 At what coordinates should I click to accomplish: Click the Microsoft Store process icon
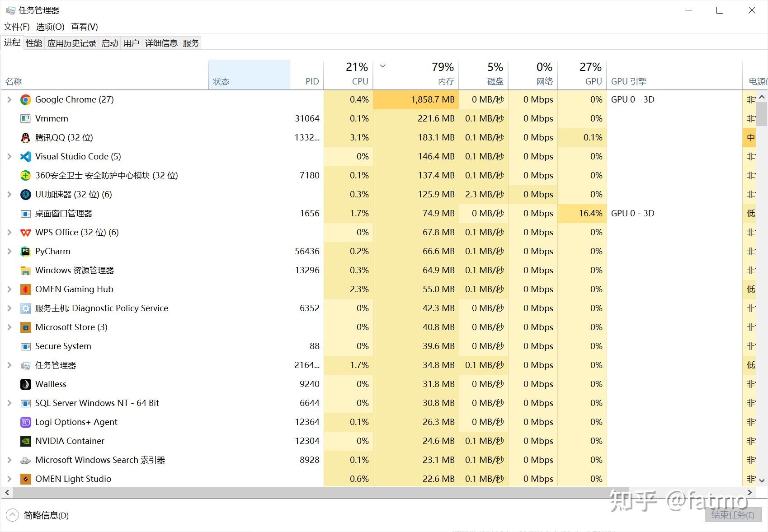point(26,327)
